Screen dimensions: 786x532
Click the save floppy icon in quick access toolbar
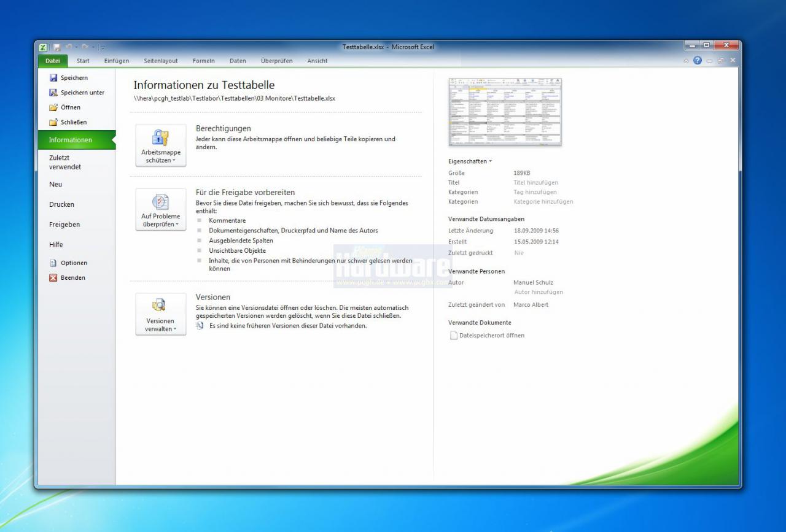[56, 48]
